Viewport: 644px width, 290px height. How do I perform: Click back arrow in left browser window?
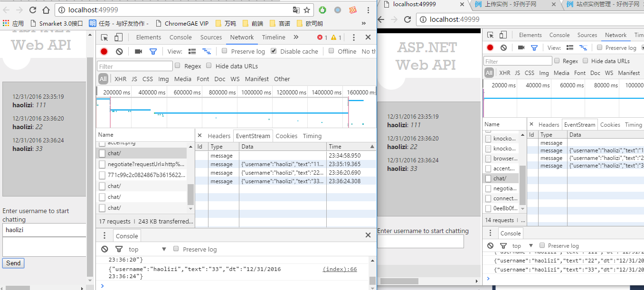click(x=6, y=10)
